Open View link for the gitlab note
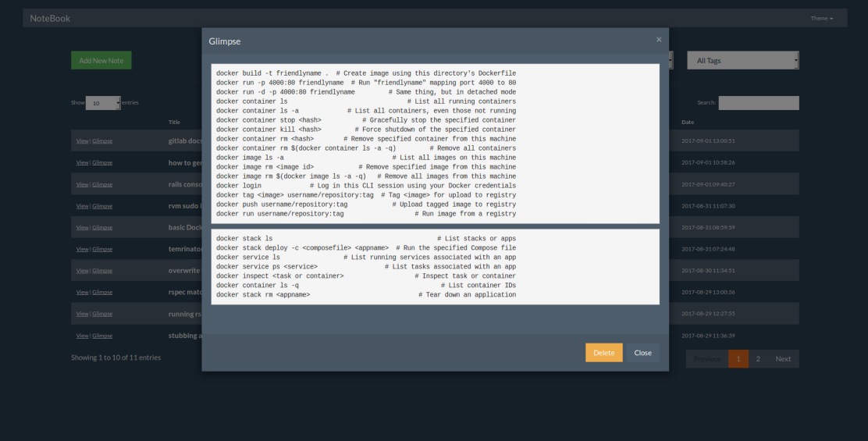This screenshot has height=441, width=868. point(82,141)
